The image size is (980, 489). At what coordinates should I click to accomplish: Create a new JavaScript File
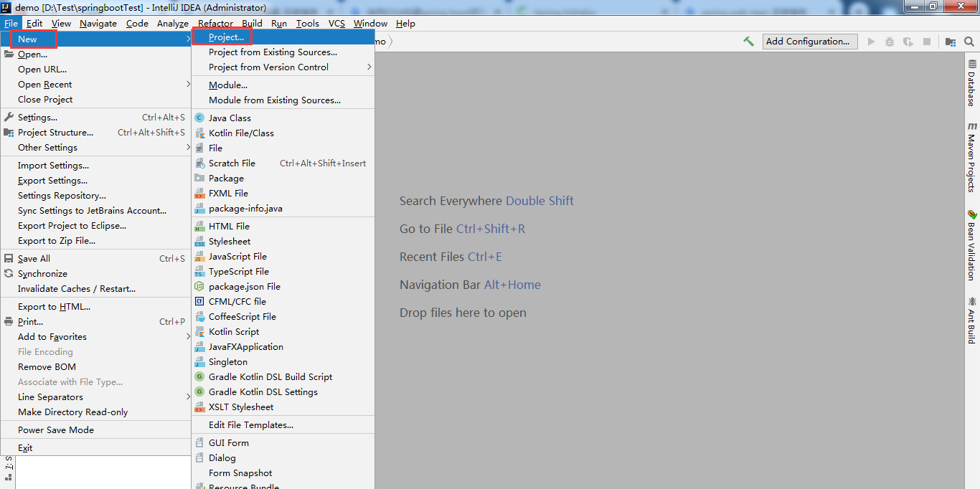pyautogui.click(x=283, y=256)
